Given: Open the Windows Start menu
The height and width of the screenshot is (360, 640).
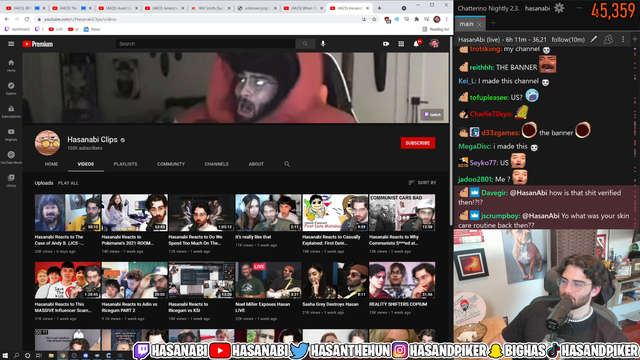Looking at the screenshot, I should [x=5, y=356].
